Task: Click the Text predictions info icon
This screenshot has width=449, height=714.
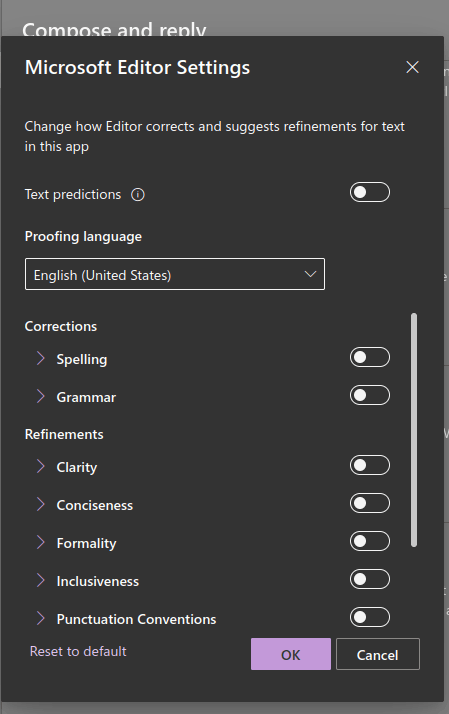Action: click(138, 195)
